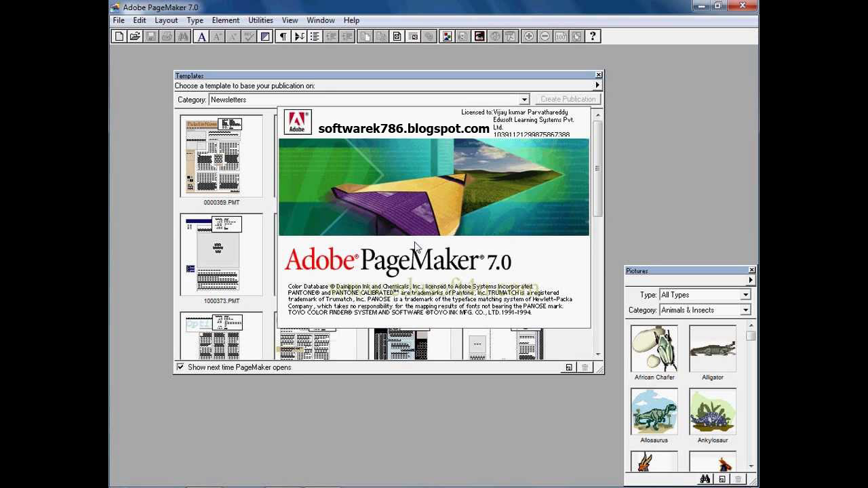Open the Element menu
Viewport: 868px width, 488px height.
coord(225,20)
